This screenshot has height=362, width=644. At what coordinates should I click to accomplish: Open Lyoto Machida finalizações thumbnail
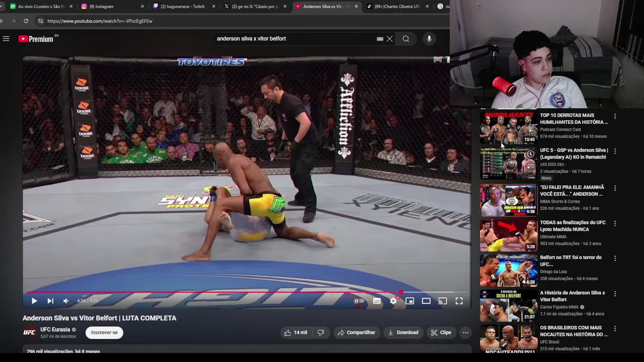click(x=509, y=235)
